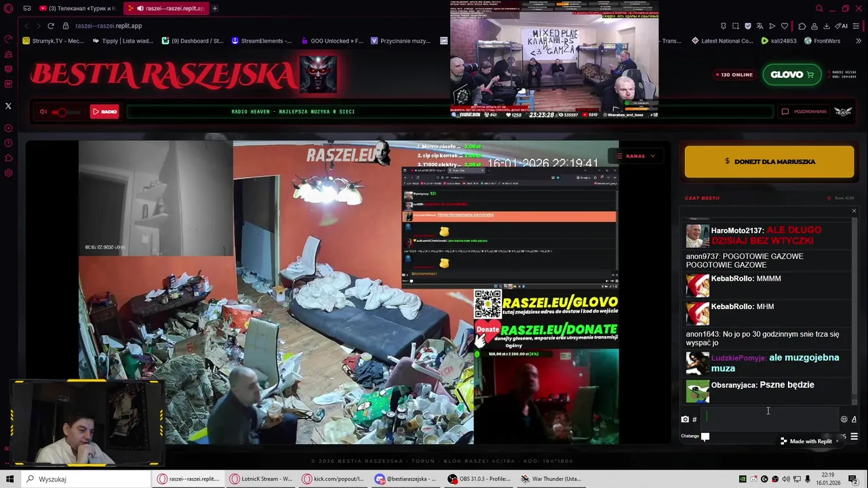Open the Strumyk.TV bookmark

pos(53,41)
